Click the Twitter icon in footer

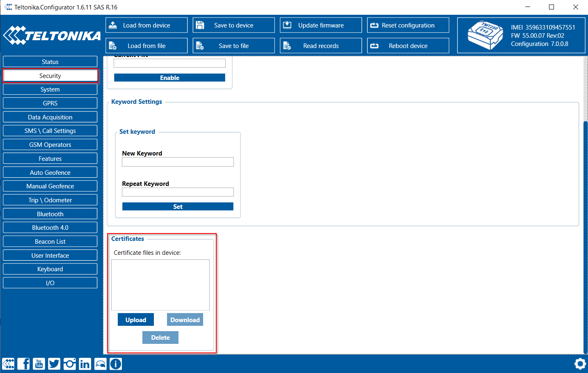[x=54, y=364]
